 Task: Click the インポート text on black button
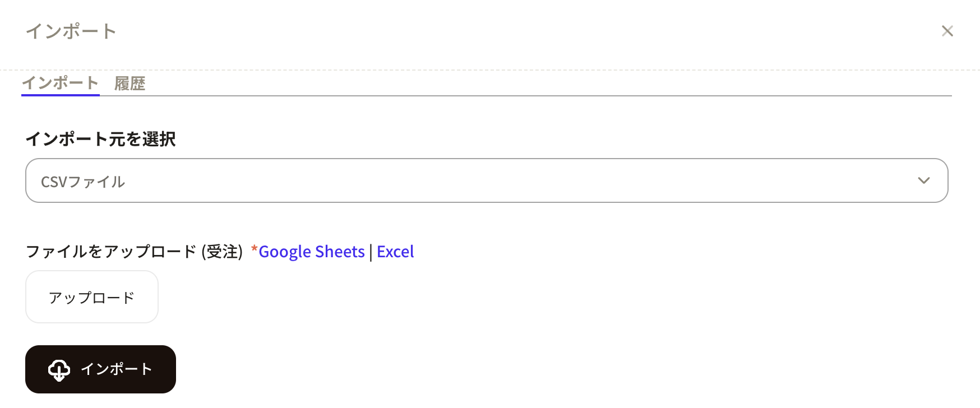point(117,369)
